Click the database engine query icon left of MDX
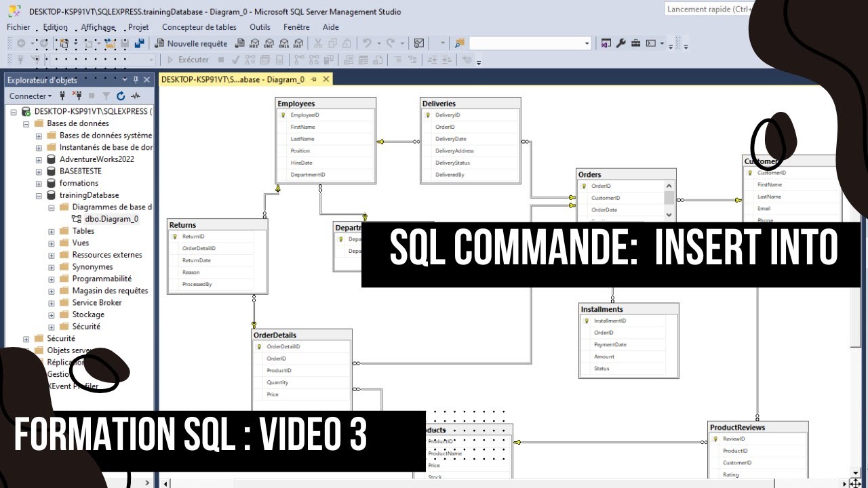Viewport: 868px width, 488px height. point(240,43)
